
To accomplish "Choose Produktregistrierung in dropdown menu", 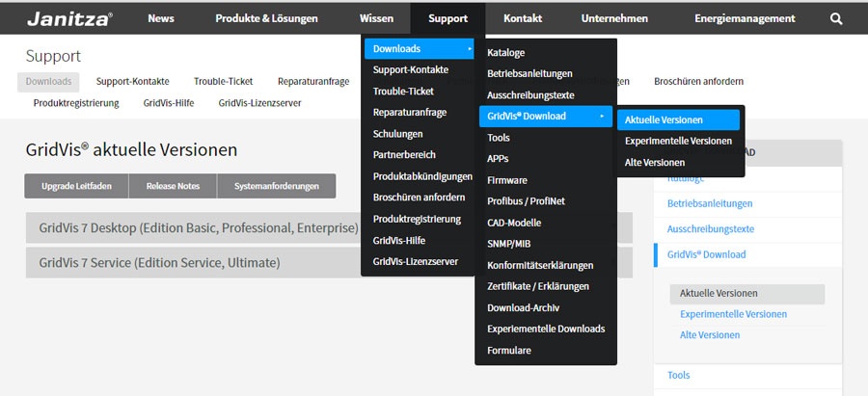I will point(419,219).
